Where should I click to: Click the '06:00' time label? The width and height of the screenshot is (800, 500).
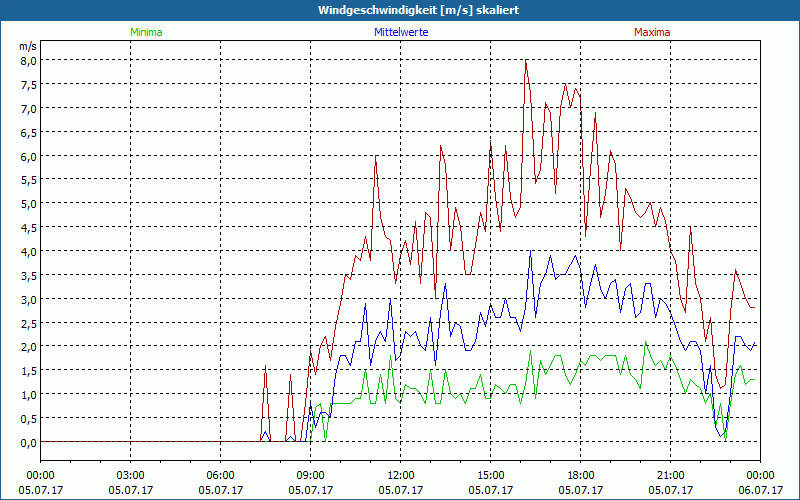(x=220, y=476)
